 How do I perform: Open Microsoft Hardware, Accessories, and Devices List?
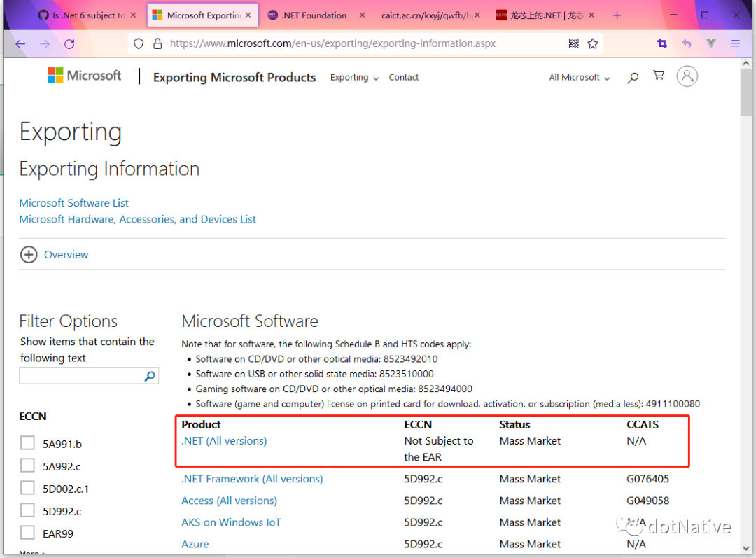point(137,219)
